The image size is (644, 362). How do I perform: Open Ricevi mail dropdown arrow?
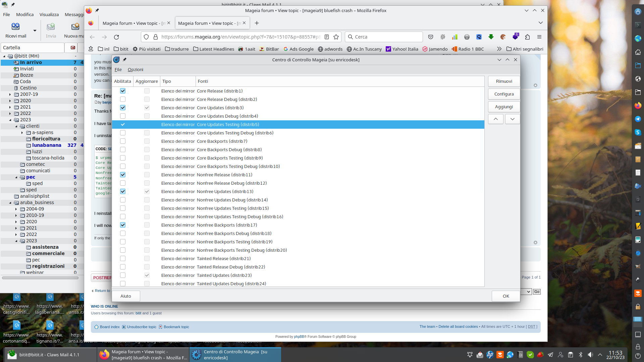pyautogui.click(x=35, y=31)
